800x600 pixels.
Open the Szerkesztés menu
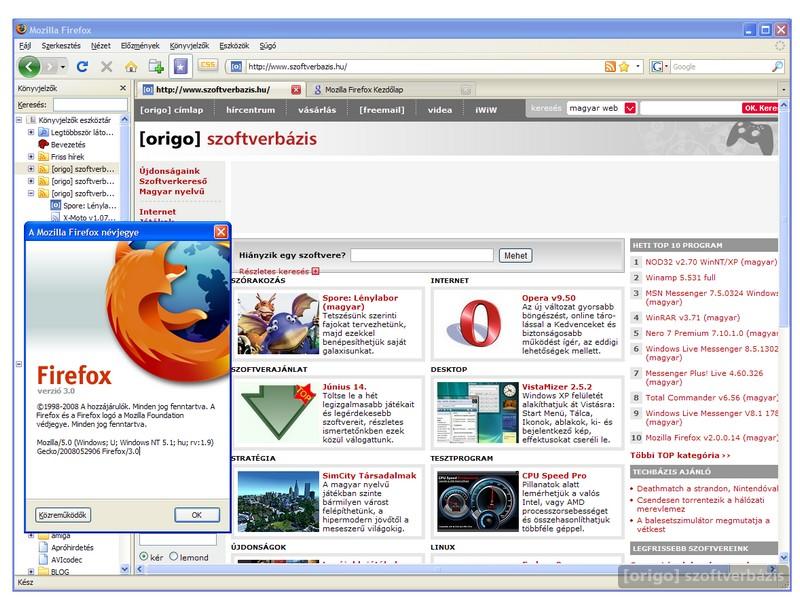tap(61, 45)
